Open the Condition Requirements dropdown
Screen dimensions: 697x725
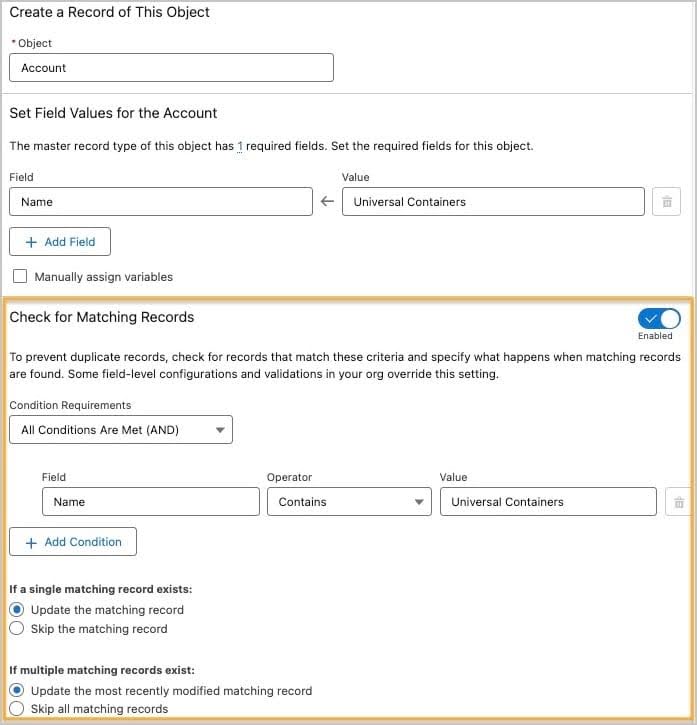point(120,430)
